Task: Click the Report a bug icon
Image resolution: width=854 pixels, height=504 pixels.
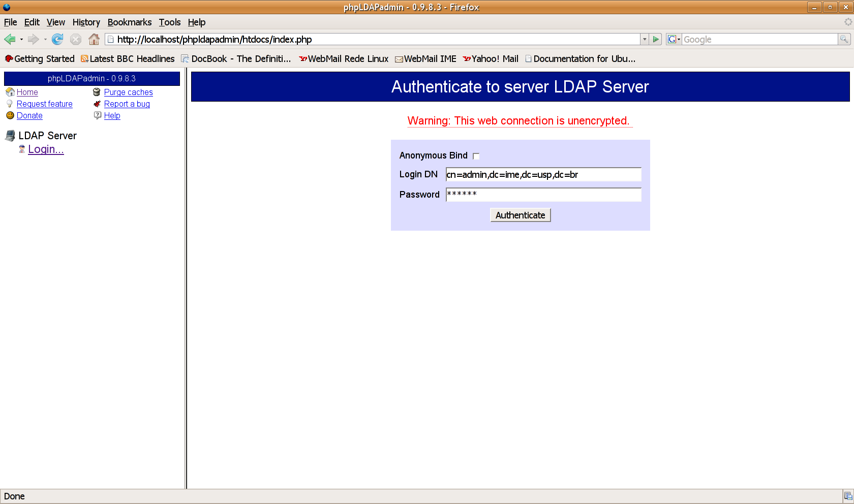Action: [x=97, y=104]
